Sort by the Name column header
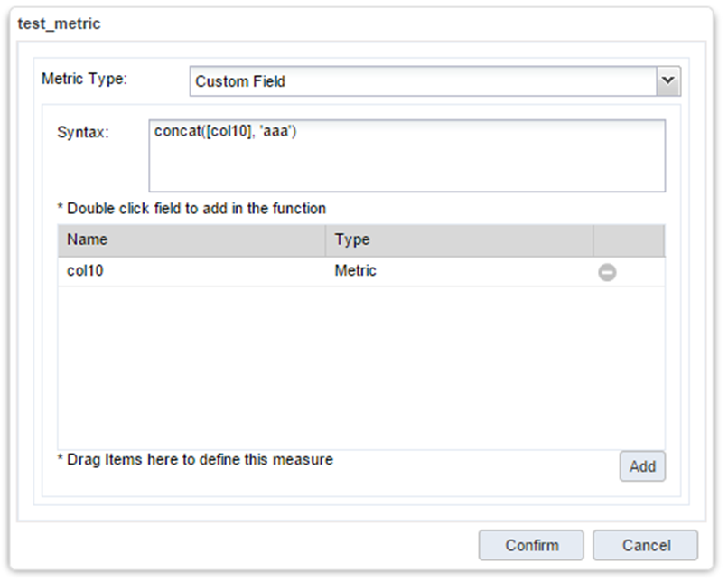 [x=191, y=240]
